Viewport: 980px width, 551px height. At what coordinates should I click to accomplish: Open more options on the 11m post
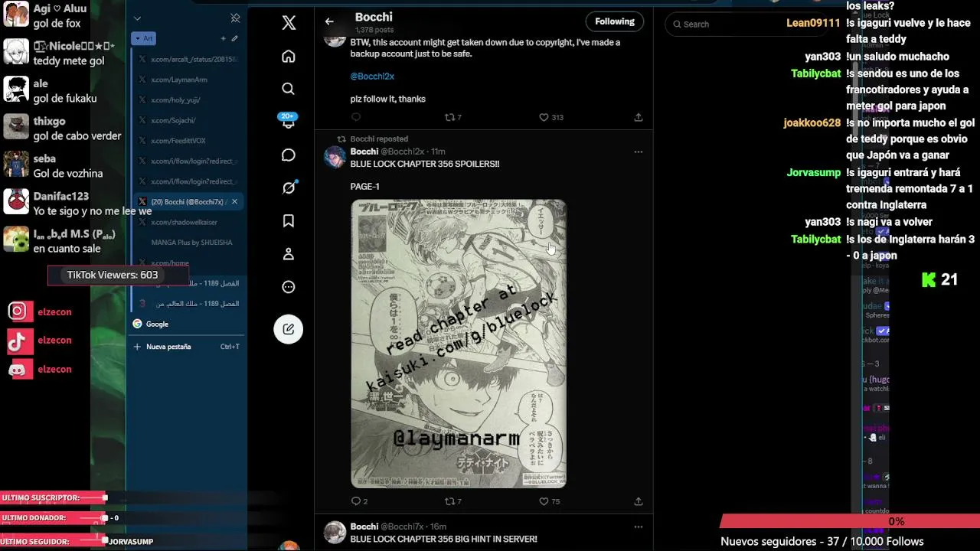coord(638,152)
